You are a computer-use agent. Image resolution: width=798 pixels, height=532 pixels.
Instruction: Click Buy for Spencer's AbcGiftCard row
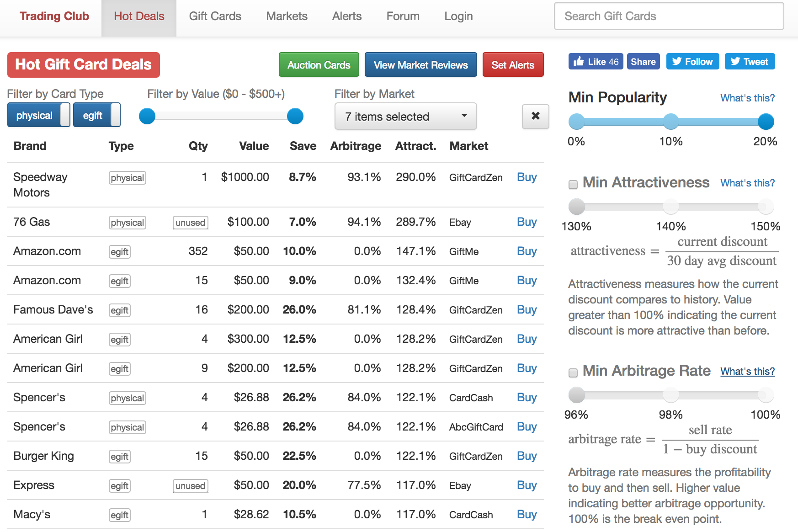pyautogui.click(x=527, y=426)
